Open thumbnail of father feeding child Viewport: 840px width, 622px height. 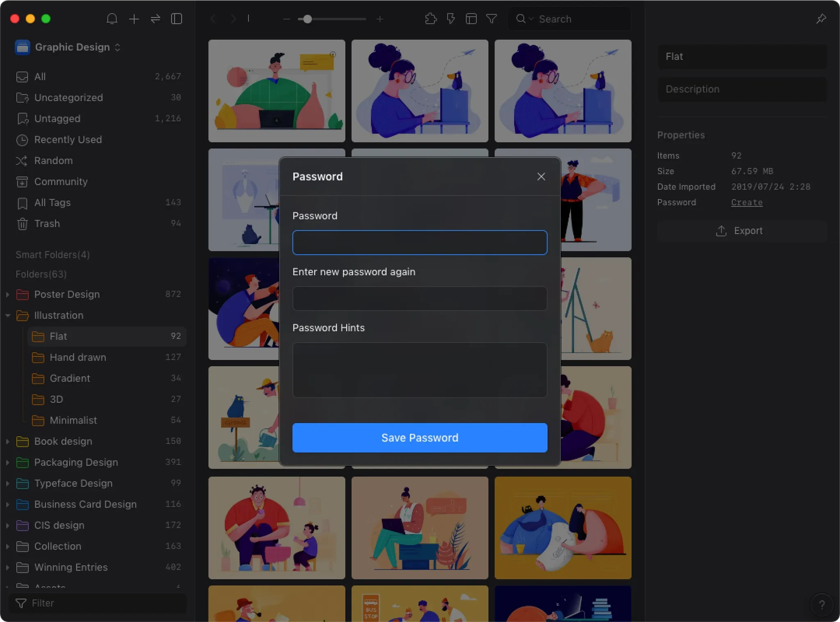coord(276,528)
